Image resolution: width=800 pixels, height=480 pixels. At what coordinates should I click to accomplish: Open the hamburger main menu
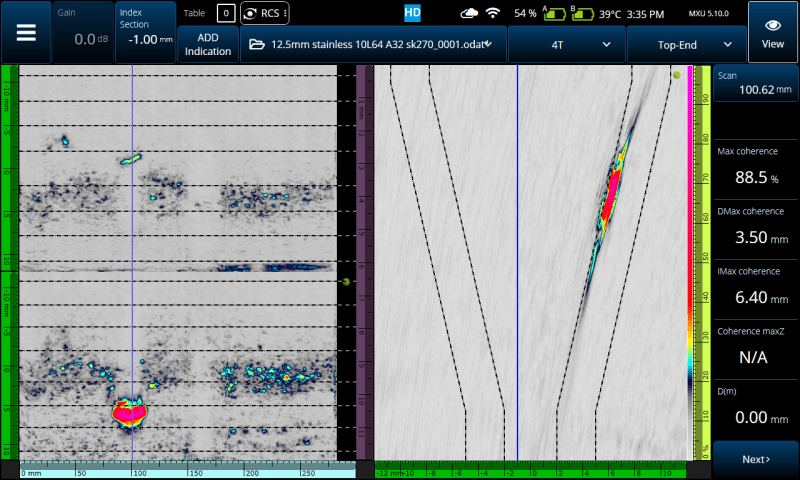(25, 32)
